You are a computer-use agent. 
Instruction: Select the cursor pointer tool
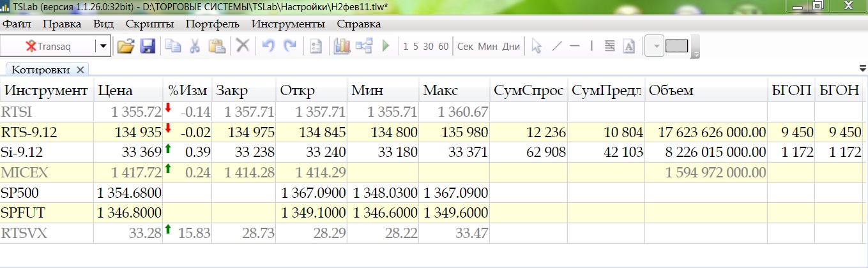(537, 46)
